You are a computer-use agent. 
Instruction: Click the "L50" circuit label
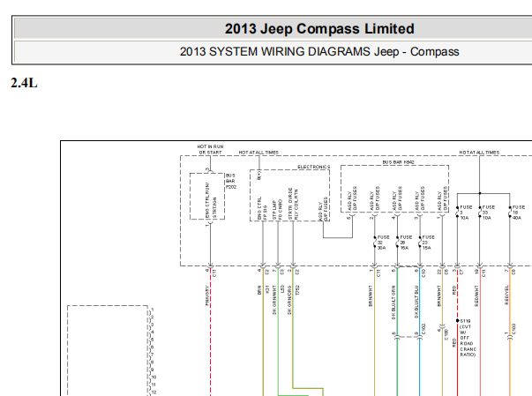282,289
